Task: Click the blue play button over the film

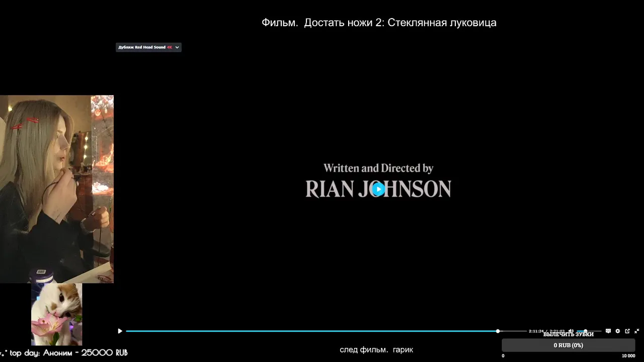Action: coord(379,189)
